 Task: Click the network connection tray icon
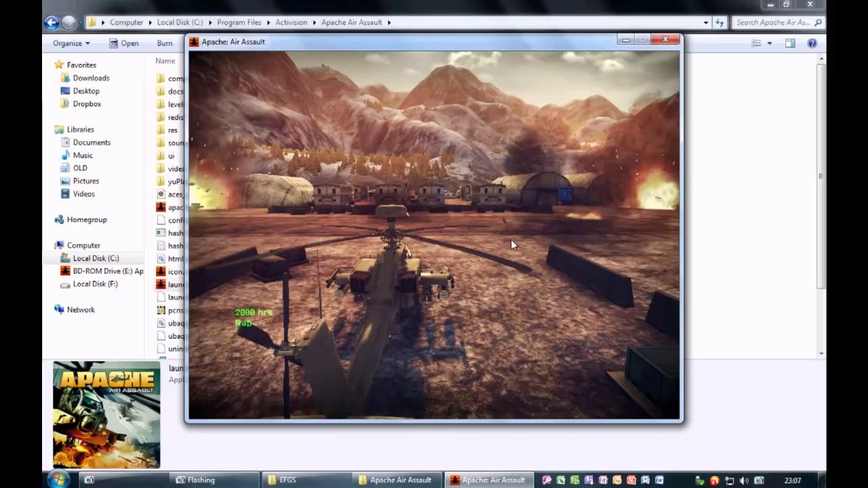tap(729, 481)
